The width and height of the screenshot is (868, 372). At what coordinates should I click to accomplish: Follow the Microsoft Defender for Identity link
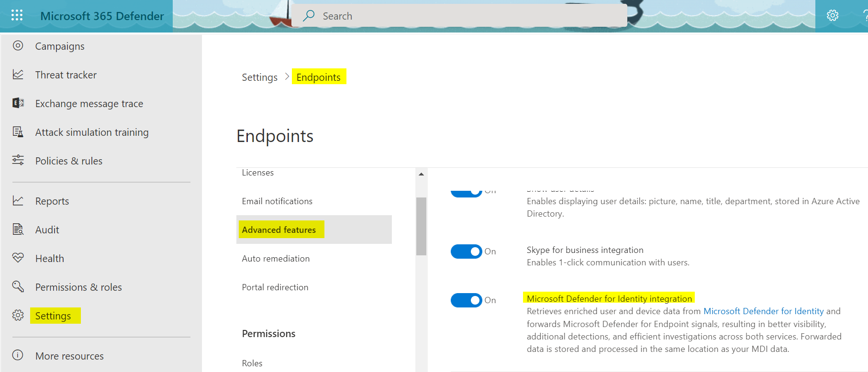click(x=764, y=311)
